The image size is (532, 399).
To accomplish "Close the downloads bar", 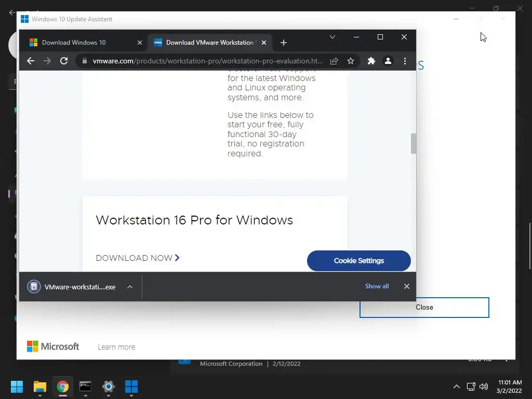I will point(406,286).
